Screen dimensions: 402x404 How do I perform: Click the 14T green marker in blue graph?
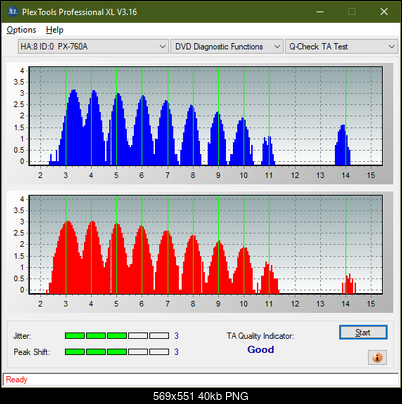pos(346,116)
